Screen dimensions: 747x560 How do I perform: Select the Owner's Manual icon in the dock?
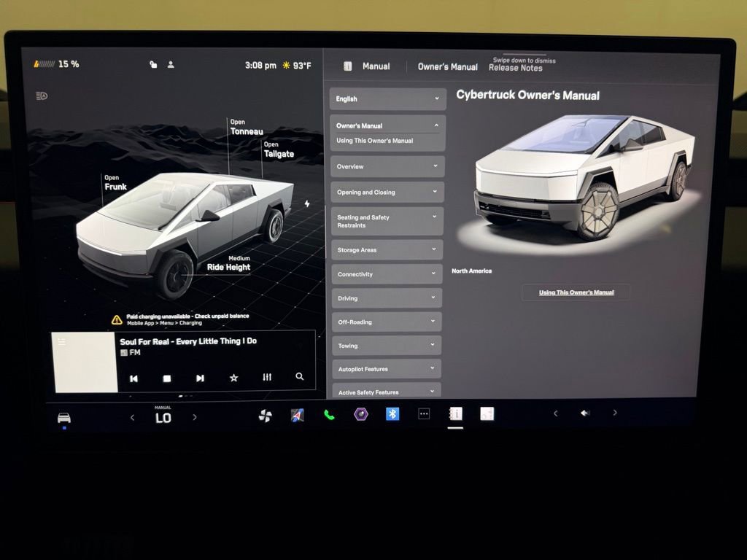[454, 413]
